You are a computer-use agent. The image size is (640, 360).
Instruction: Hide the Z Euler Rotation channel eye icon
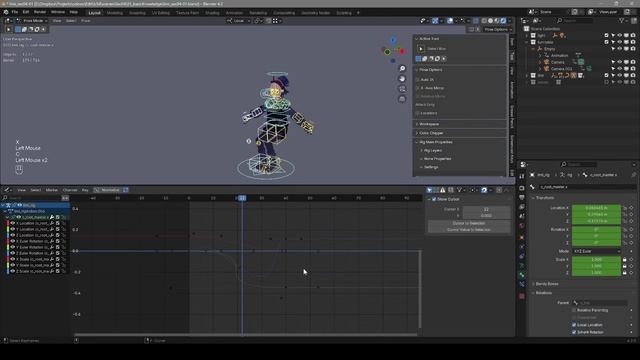point(13,253)
